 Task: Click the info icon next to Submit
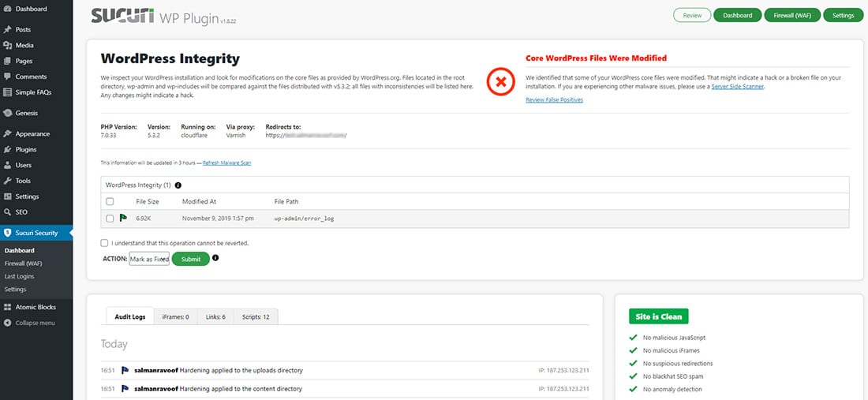tap(215, 258)
